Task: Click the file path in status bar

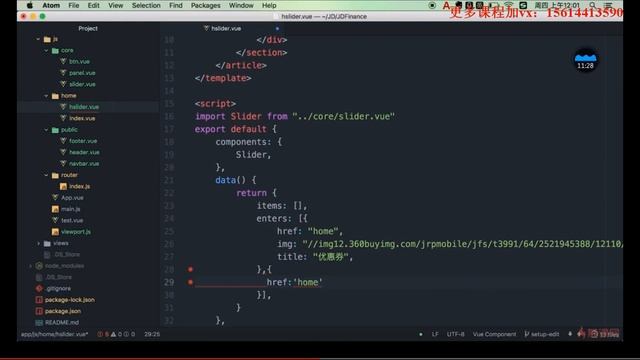Action: 54,334
